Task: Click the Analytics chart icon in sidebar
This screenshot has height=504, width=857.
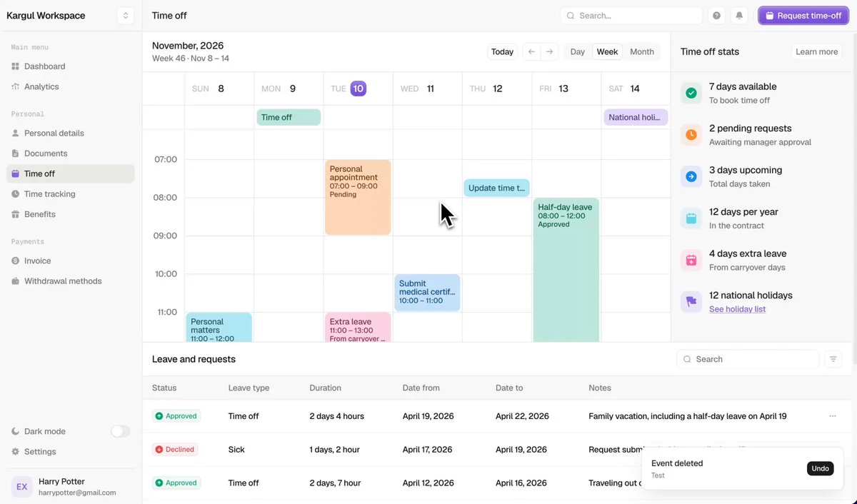Action: click(16, 86)
